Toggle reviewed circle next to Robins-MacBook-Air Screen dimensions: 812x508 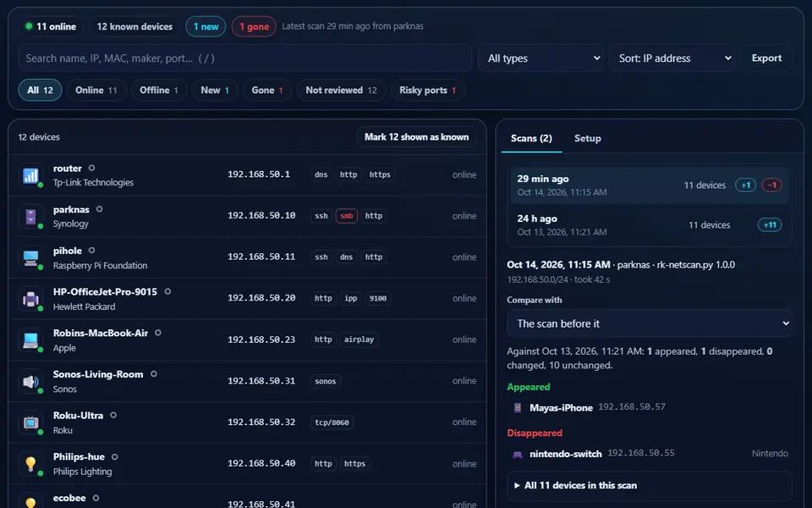(158, 333)
